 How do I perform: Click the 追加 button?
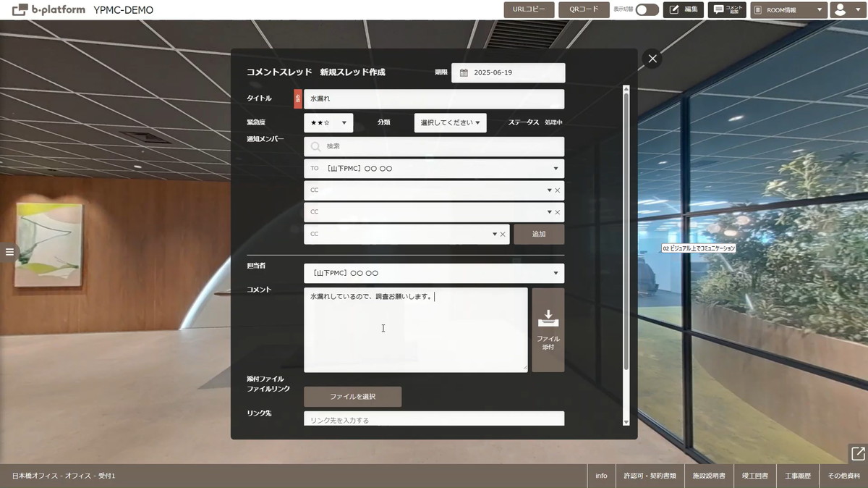tap(539, 234)
